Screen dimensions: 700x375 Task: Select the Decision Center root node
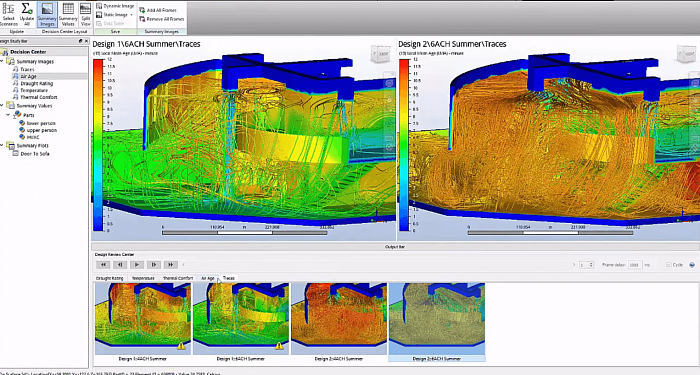[28, 52]
